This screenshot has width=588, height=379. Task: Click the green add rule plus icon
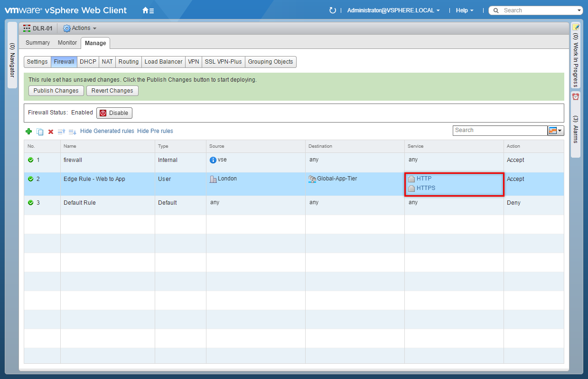click(x=29, y=132)
